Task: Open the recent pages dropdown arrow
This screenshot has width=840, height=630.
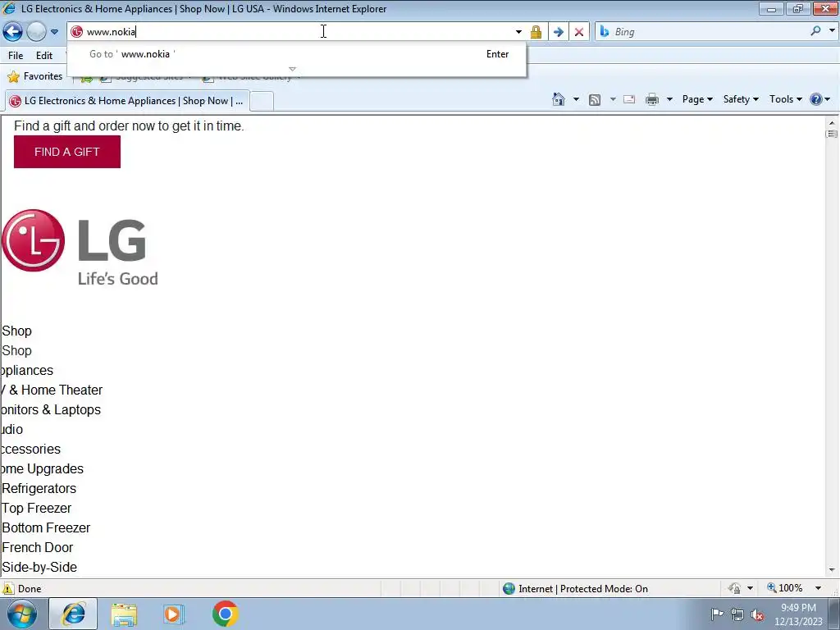Action: click(54, 32)
